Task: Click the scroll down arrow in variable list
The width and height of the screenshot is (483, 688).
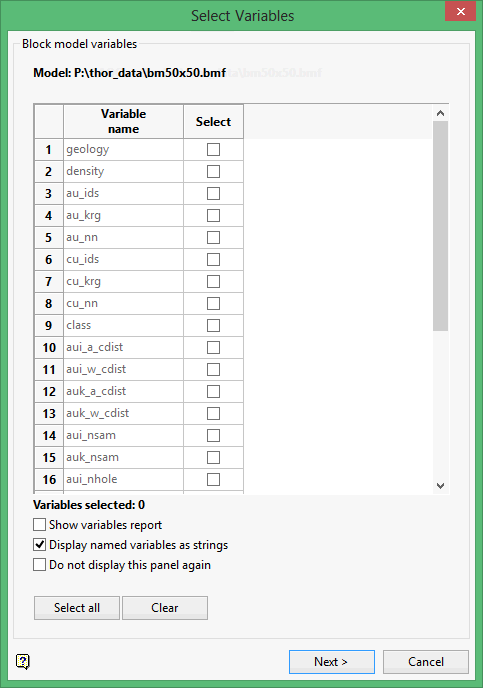Action: 440,486
